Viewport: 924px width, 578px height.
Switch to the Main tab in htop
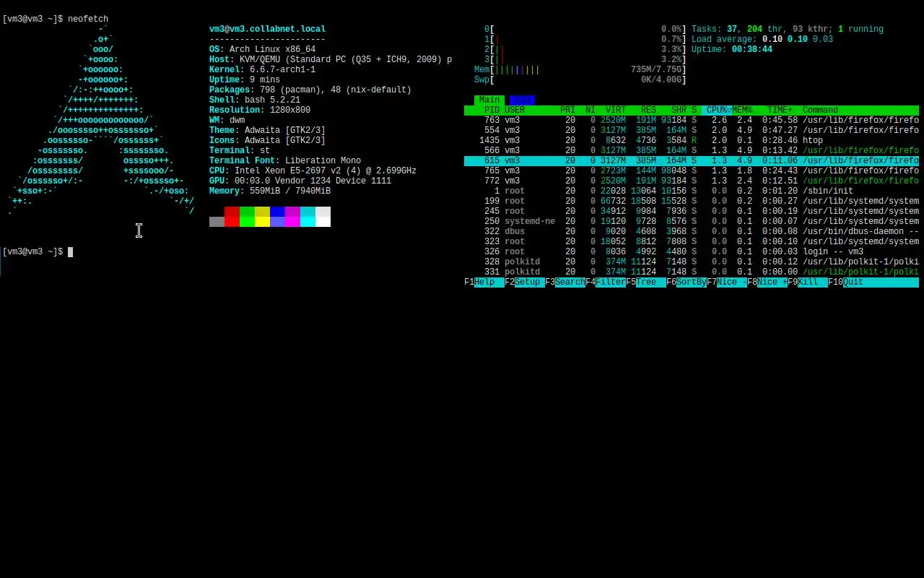coord(489,100)
